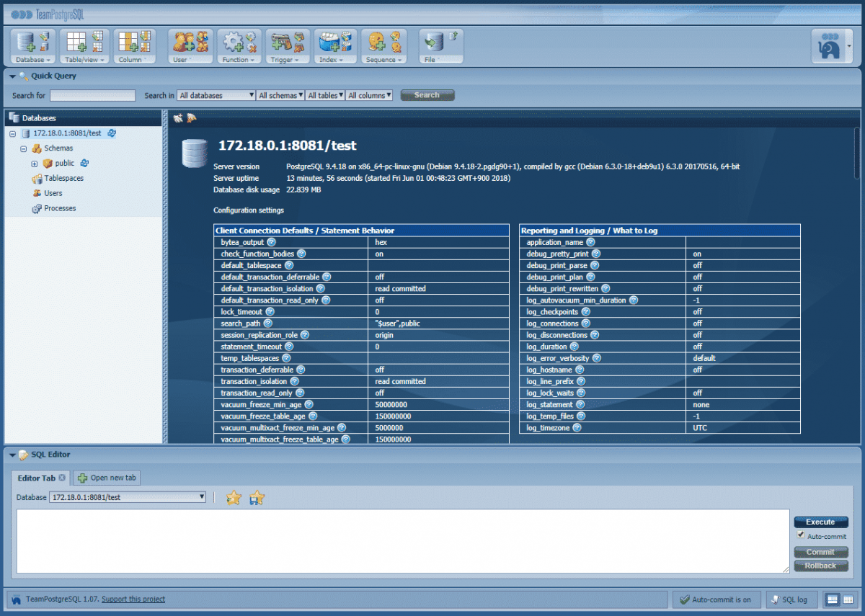Open new tab in SQL Editor
Image resolution: width=865 pixels, height=616 pixels.
click(107, 478)
